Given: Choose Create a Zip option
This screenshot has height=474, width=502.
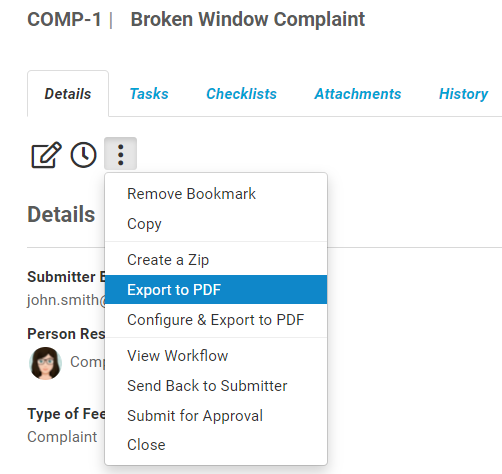Looking at the screenshot, I should [216, 260].
